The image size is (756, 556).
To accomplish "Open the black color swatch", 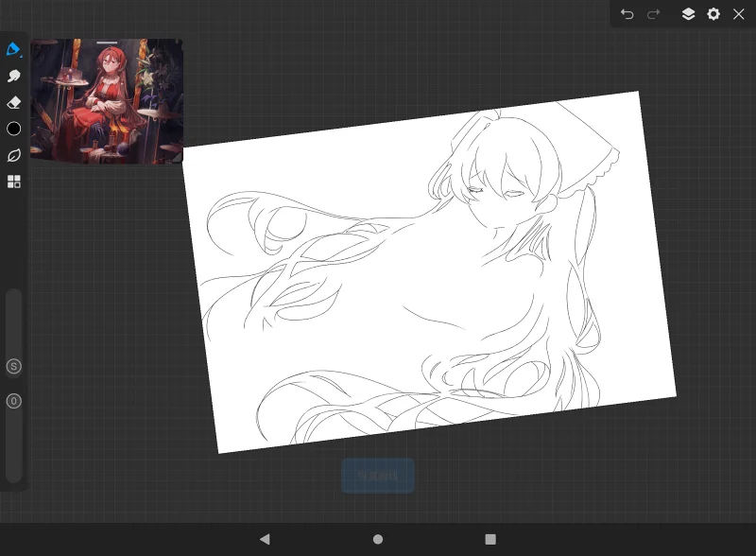I will [13, 129].
